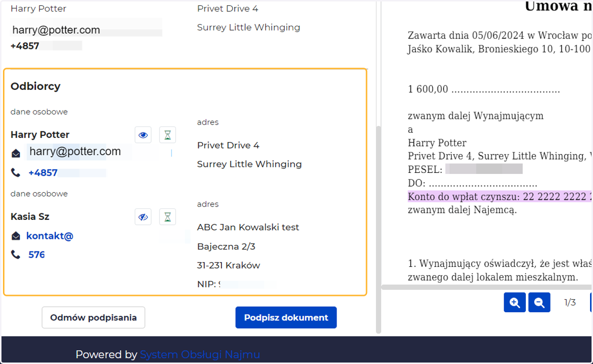Click the document preview horizontal scrollbar
The width and height of the screenshot is (593, 364).
coord(487,287)
